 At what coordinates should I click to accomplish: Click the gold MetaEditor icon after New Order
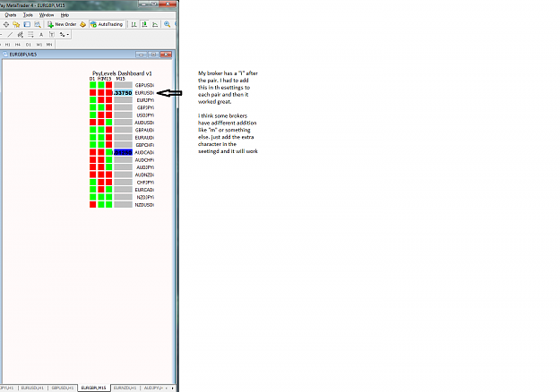82,24
